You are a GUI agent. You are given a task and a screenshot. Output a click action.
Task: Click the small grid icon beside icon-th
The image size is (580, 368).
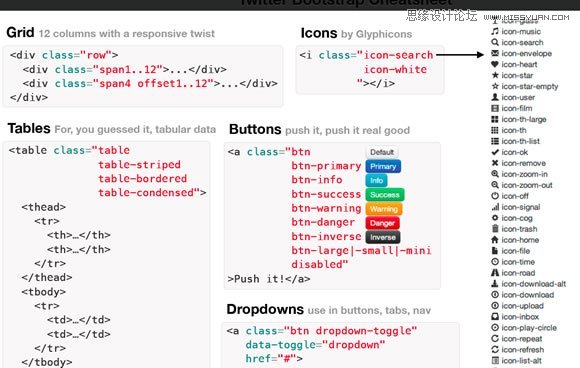[495, 130]
